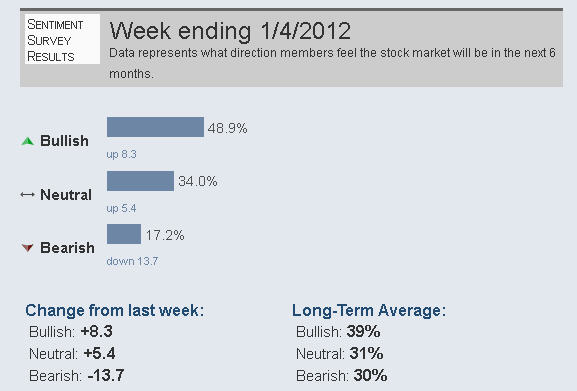Click the green Bullish up-arrow icon
Screen dimensions: 577x391
(x=28, y=141)
